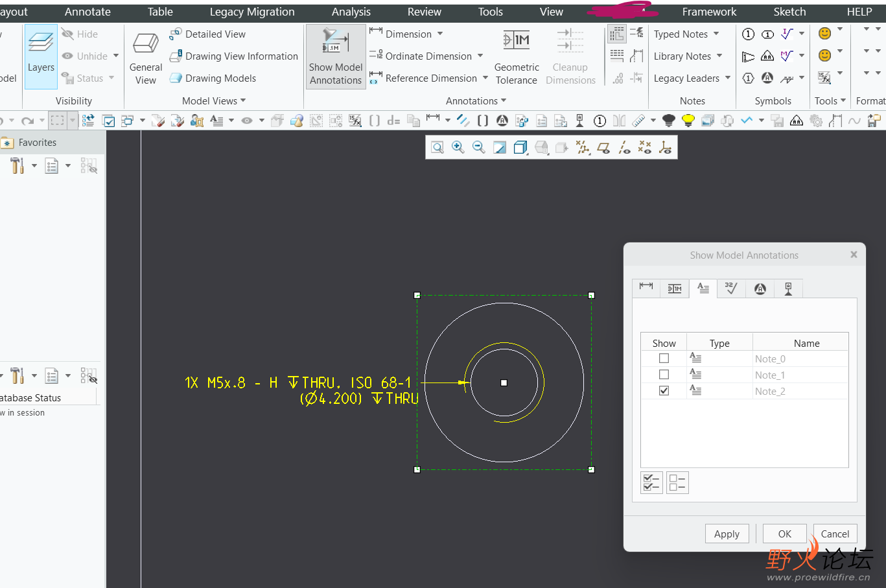Toggle point display eye icon
Screen dimensions: 886x588
tap(645, 148)
